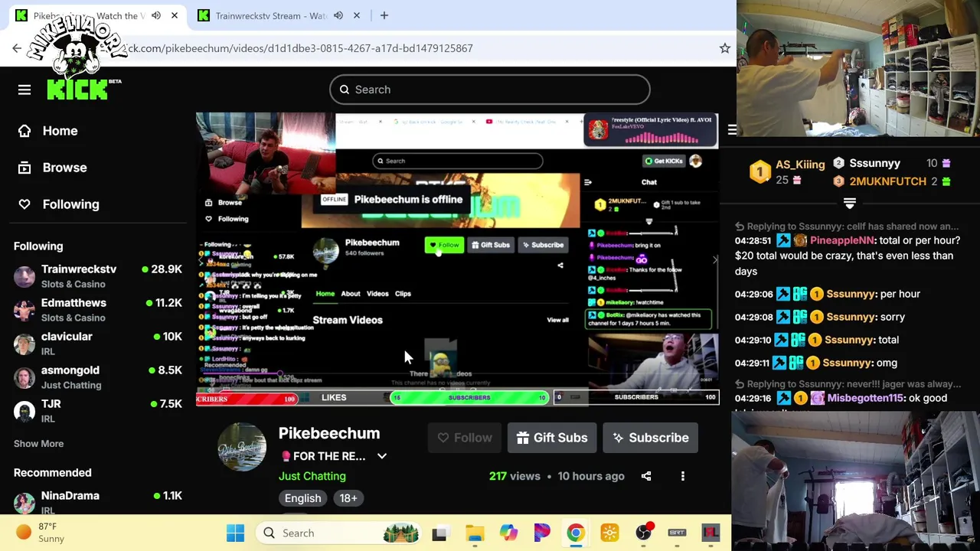Viewport: 980px width, 551px height.
Task: Click PineappleNN username in chat
Action: [841, 240]
